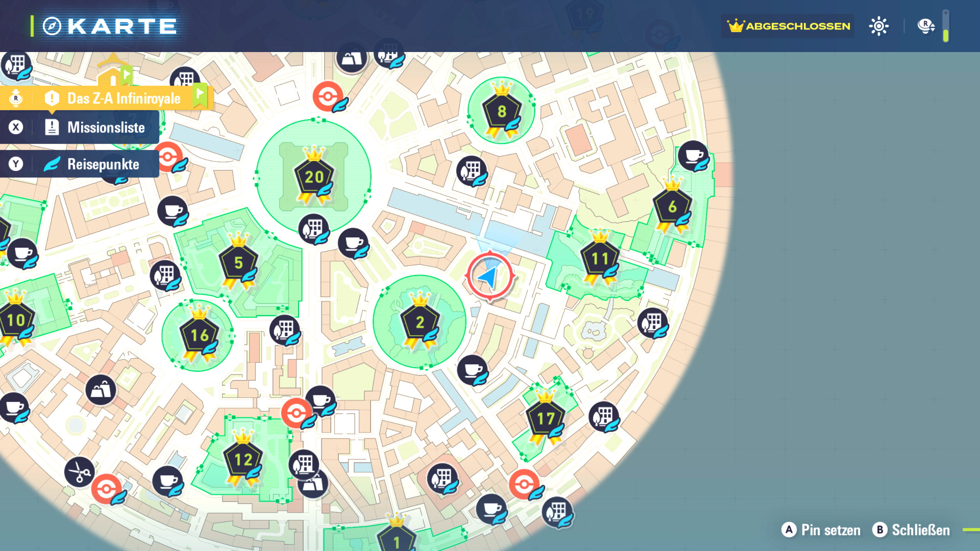Click the vertical zoom level slider
The height and width of the screenshot is (551, 980).
[946, 27]
